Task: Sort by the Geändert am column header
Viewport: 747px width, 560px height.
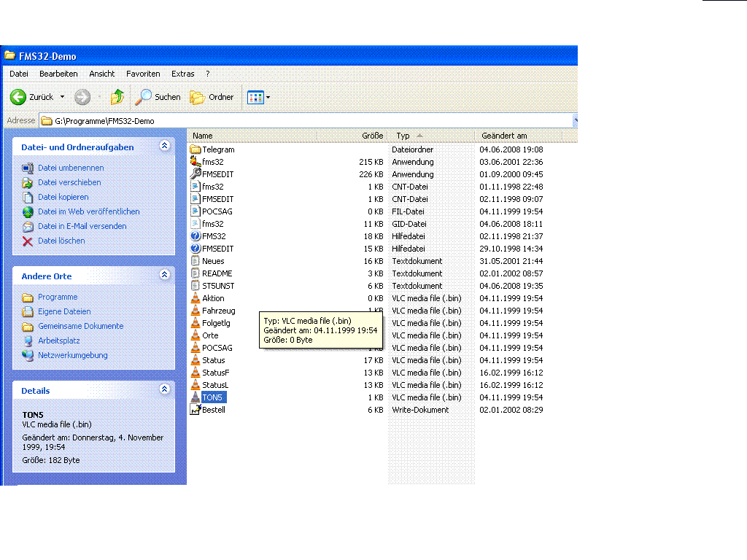Action: [x=519, y=136]
